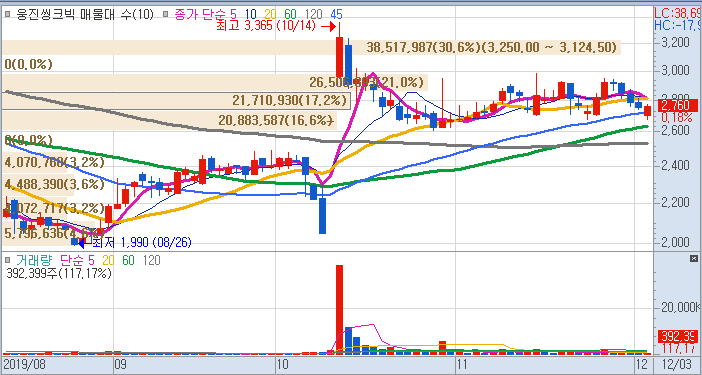Click the 4,488,390(3.6%) volume profile label
Viewport: 702px width, 375px height.
55,184
